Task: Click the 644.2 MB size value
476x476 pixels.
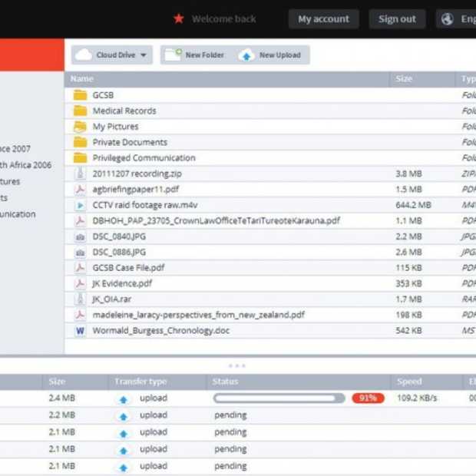Action: (413, 205)
